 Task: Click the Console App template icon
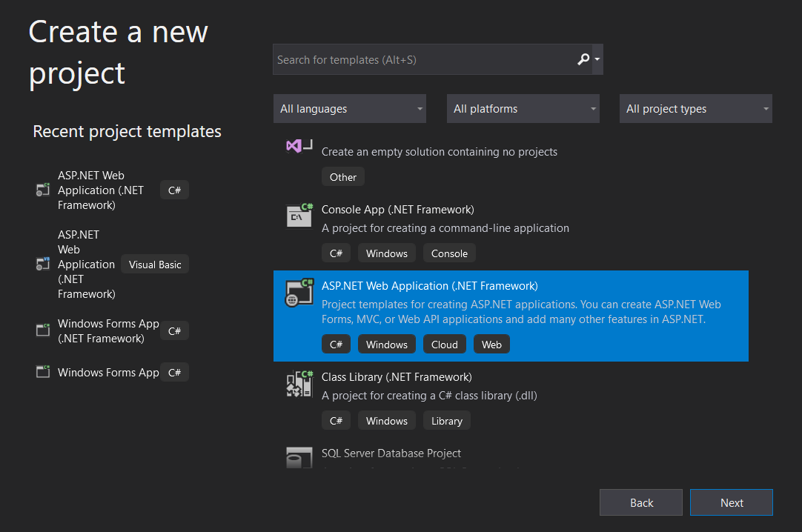coord(299,215)
